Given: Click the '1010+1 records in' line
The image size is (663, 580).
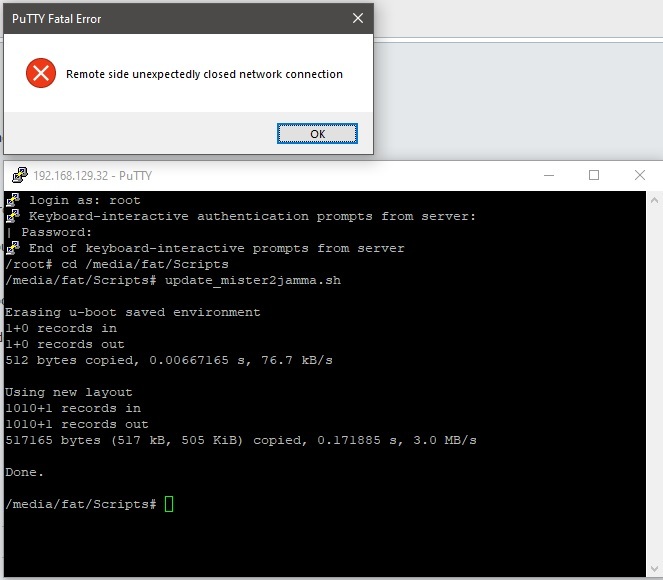Looking at the screenshot, I should (x=73, y=408).
